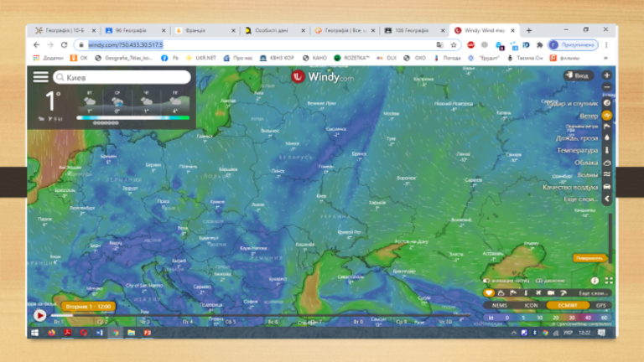644x362 pixels.
Task: Open the Chrome three-dot menu
Action: tap(606, 44)
